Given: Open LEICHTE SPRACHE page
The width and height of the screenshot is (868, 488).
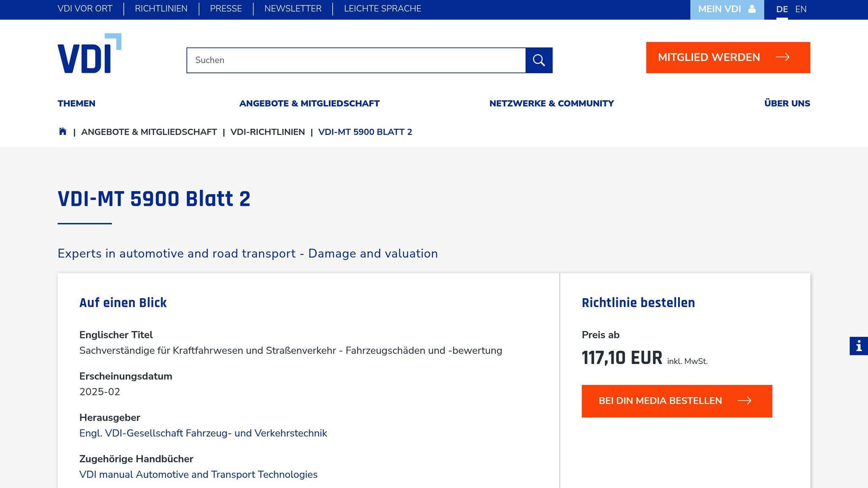Looking at the screenshot, I should tap(382, 9).
